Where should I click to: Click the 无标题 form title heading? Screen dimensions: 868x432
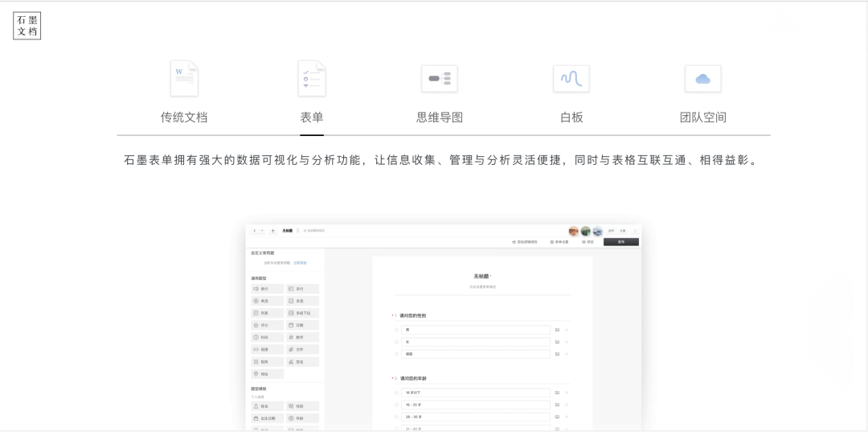[x=481, y=276]
